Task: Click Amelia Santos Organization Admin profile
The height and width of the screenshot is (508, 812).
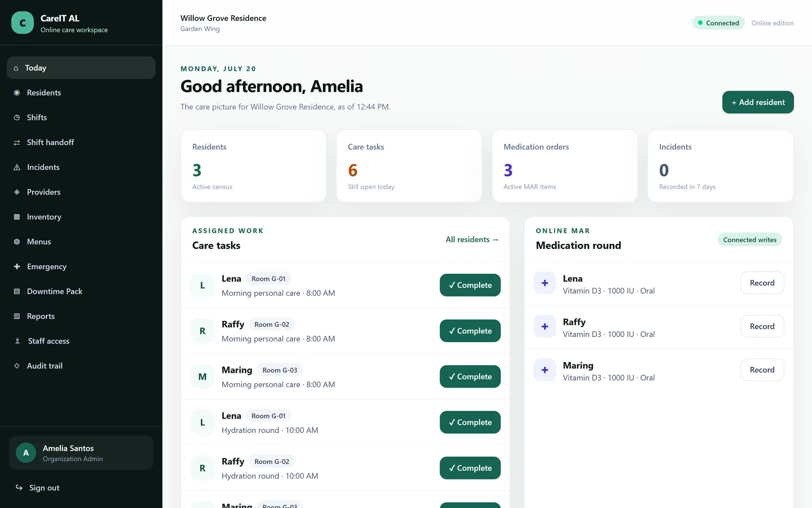Action: [81, 453]
